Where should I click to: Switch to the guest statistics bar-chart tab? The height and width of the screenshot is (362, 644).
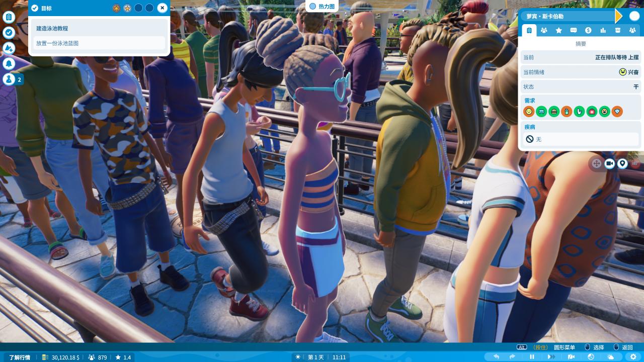point(603,31)
